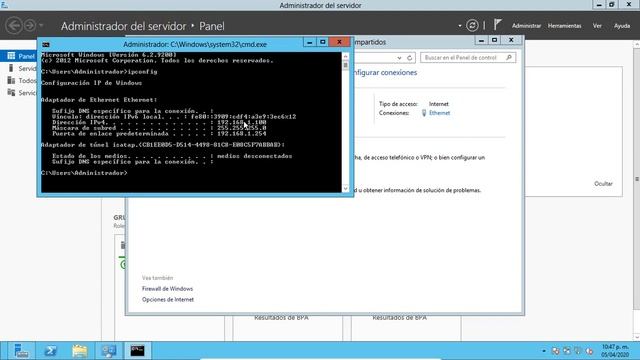The image size is (640, 360).
Task: Open the address bar history dropdown in Control Panel
Action: (399, 58)
